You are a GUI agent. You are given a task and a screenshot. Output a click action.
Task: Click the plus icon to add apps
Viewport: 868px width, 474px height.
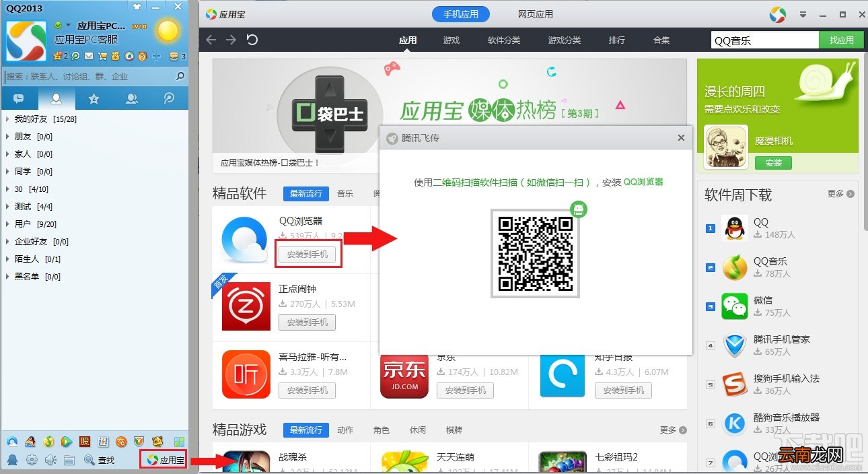[x=157, y=56]
